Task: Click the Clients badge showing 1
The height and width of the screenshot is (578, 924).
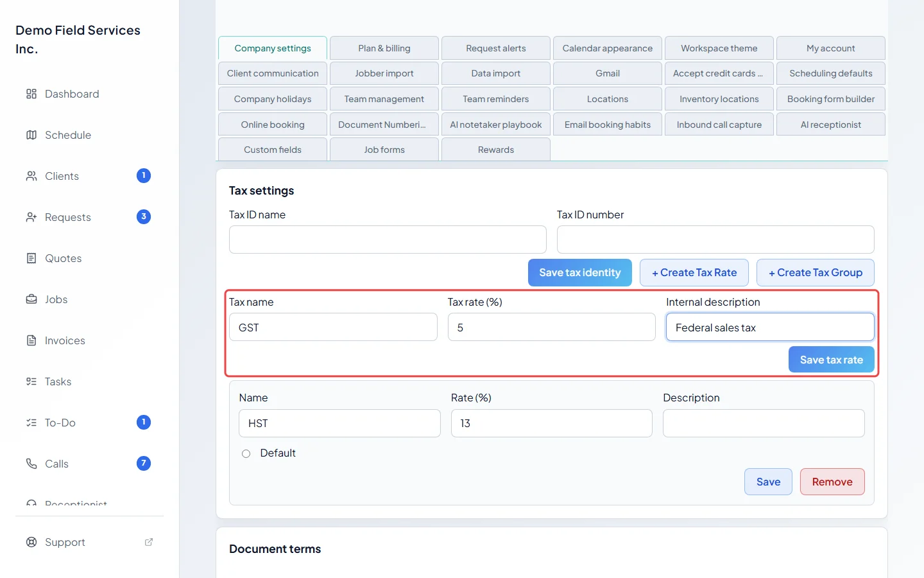Action: click(144, 176)
